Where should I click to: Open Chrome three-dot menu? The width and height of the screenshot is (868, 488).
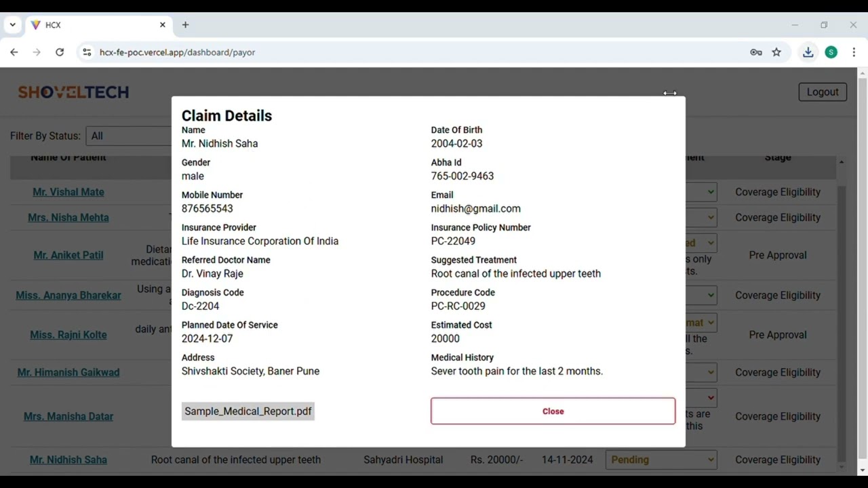tap(854, 52)
